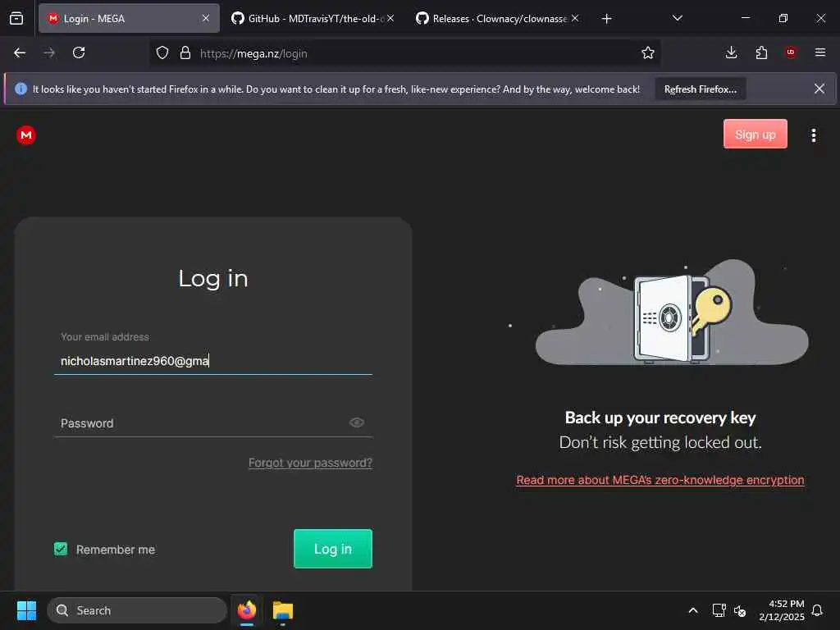The image size is (840, 630).
Task: Open the Firefox downloads panel
Action: point(731,52)
